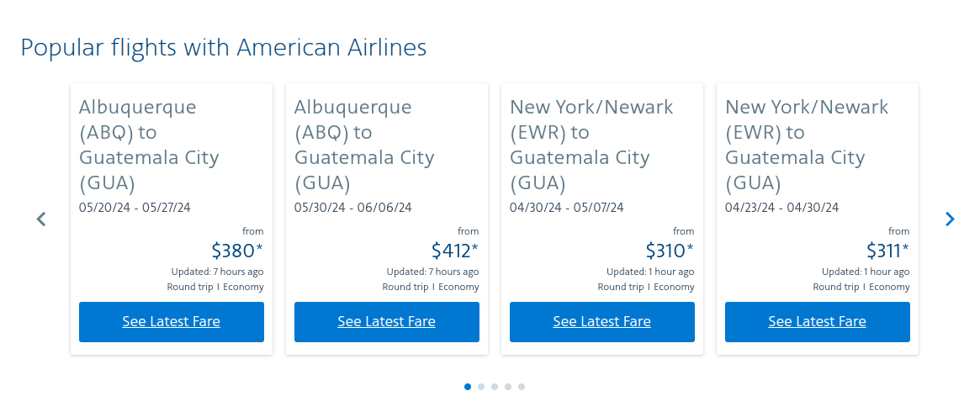The height and width of the screenshot is (412, 980).
Task: Click the previous carousel arrow
Action: click(x=41, y=219)
